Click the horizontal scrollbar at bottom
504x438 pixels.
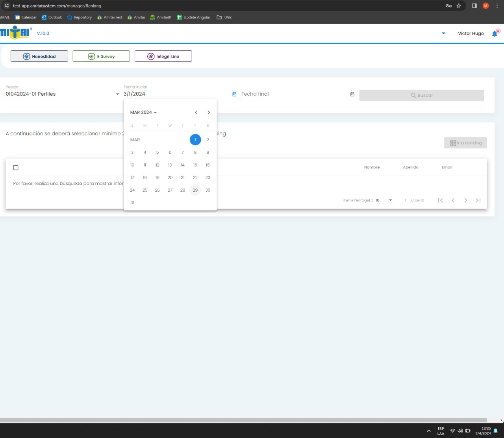[243, 420]
